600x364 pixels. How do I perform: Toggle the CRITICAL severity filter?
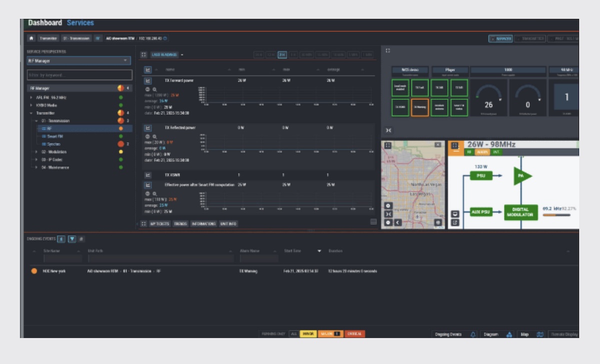(x=354, y=334)
